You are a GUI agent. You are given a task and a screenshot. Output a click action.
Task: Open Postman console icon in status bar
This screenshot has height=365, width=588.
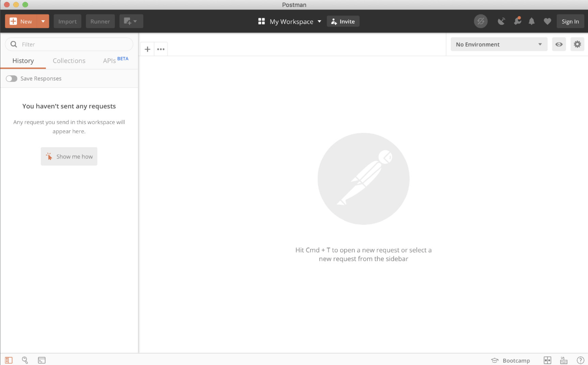42,360
